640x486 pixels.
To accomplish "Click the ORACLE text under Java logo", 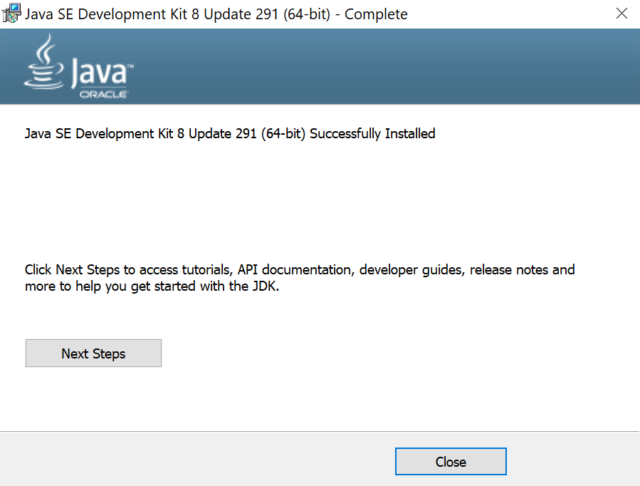I will pyautogui.click(x=103, y=94).
